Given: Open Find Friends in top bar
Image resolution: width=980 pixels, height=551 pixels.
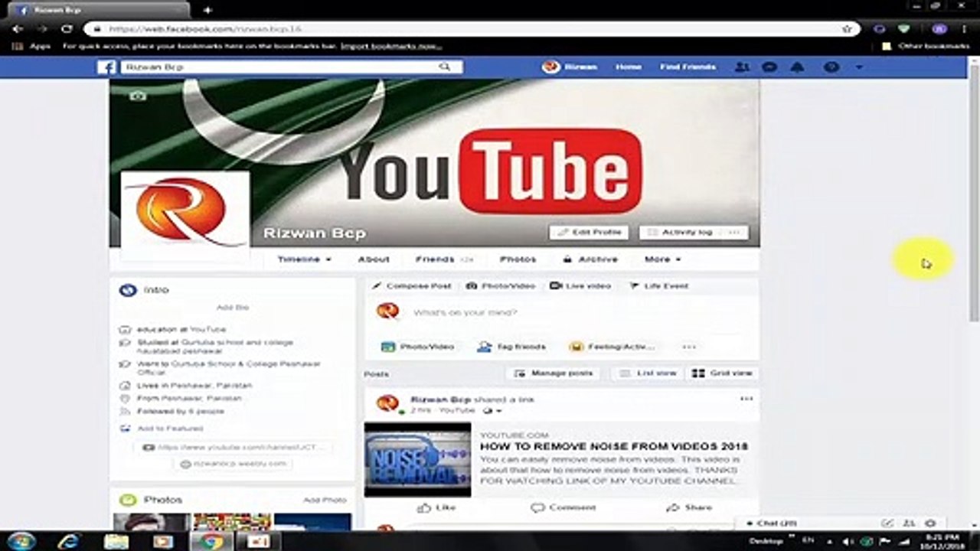Looking at the screenshot, I should pyautogui.click(x=688, y=67).
